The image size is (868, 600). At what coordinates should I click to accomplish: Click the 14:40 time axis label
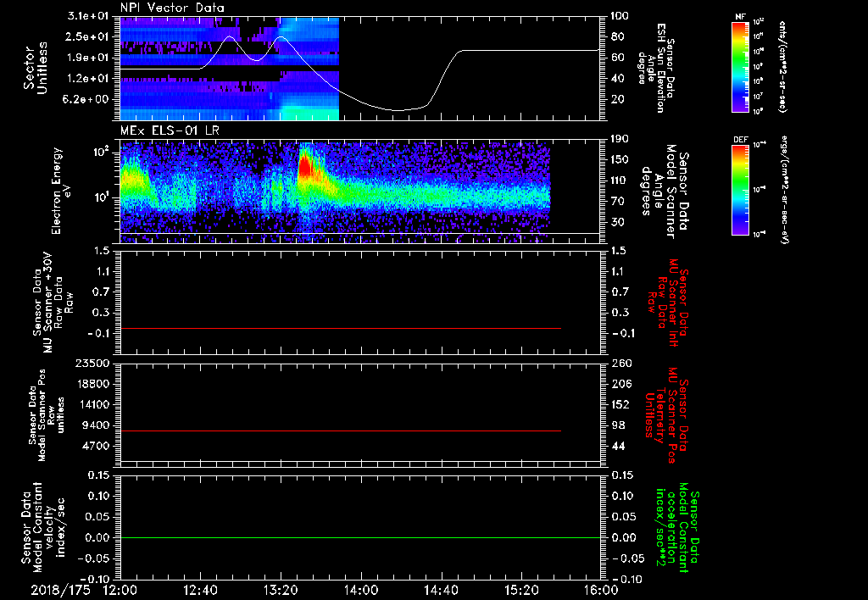(441, 590)
